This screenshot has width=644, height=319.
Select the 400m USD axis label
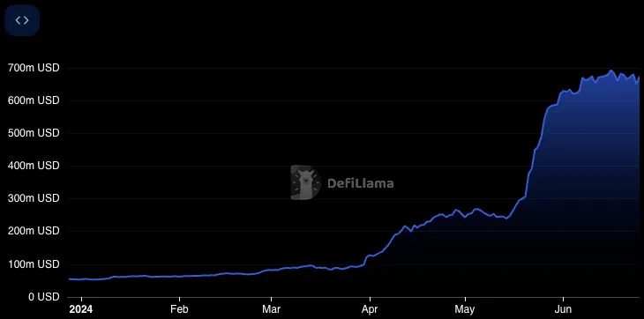[34, 166]
